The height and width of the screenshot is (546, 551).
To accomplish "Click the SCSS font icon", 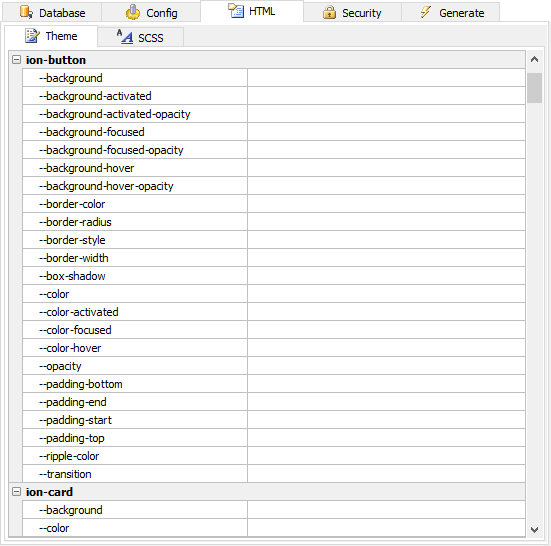I will (125, 37).
